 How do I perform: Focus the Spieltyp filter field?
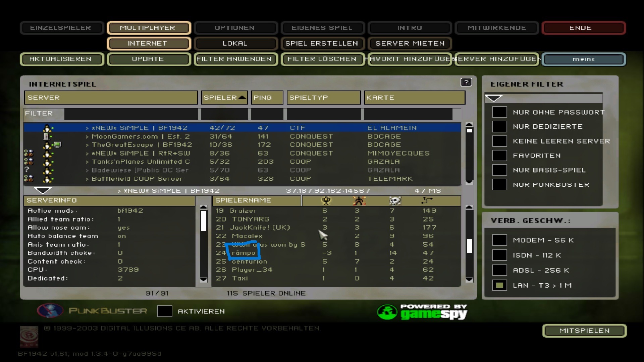324,114
